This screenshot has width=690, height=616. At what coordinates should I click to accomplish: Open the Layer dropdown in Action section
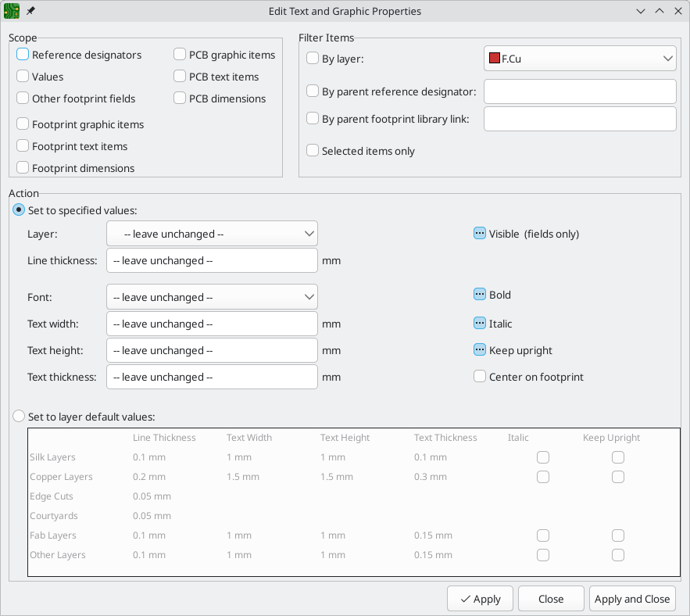point(212,233)
